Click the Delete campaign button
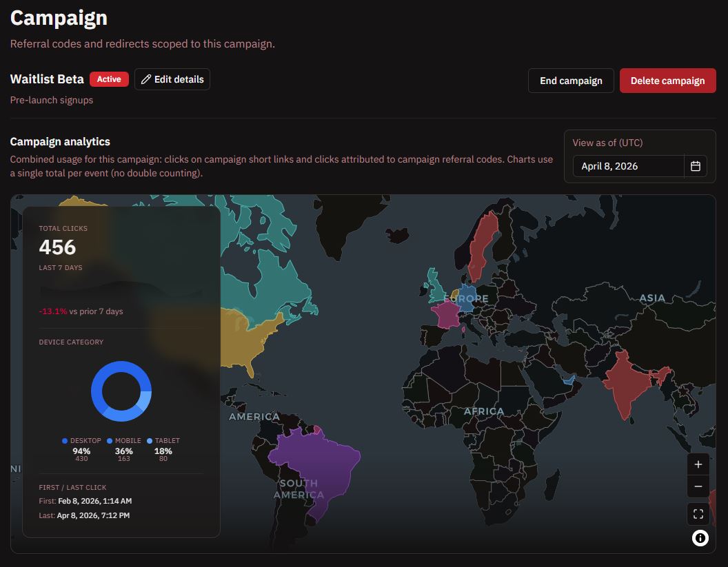The width and height of the screenshot is (728, 567). pyautogui.click(x=667, y=81)
